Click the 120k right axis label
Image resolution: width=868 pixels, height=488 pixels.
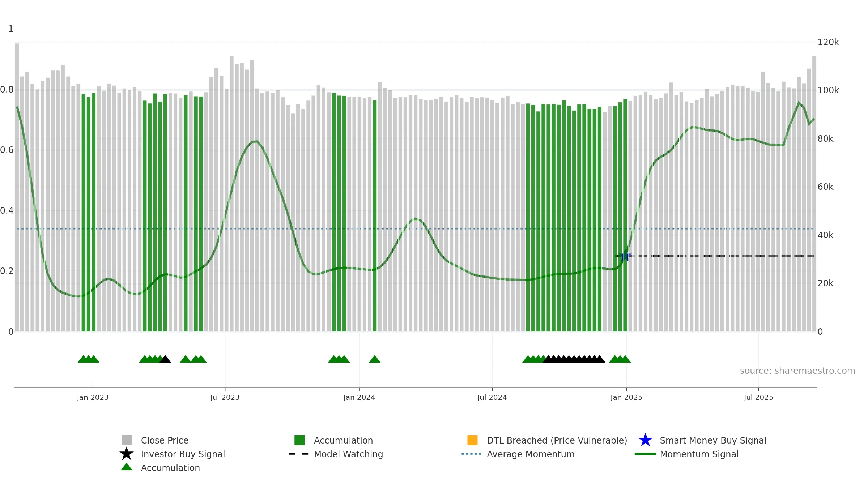click(x=828, y=42)
